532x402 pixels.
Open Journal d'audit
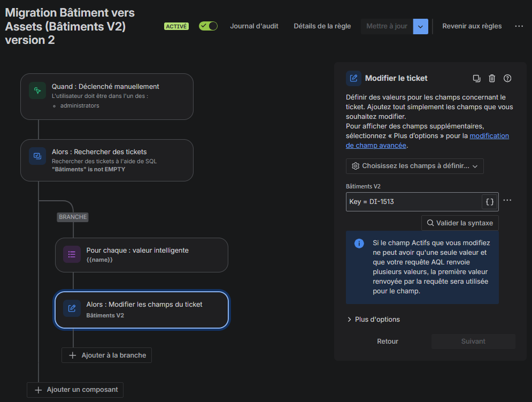coord(254,26)
